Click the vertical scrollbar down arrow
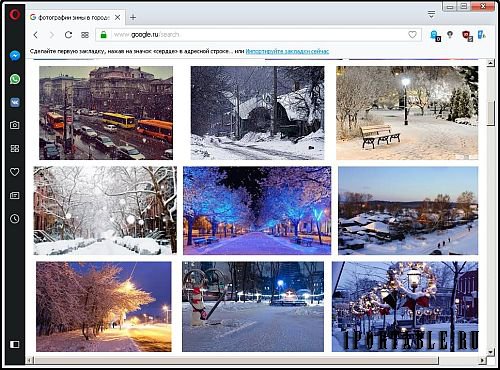 pyautogui.click(x=490, y=352)
